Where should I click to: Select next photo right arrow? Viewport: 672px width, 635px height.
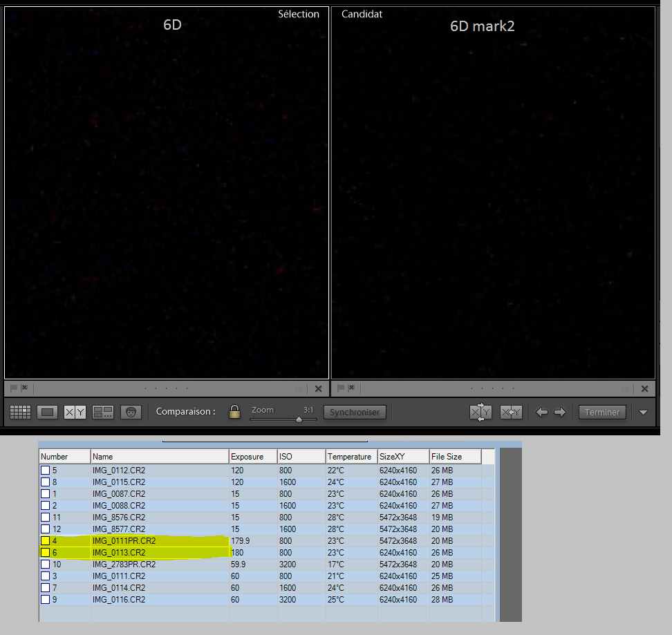pos(560,412)
